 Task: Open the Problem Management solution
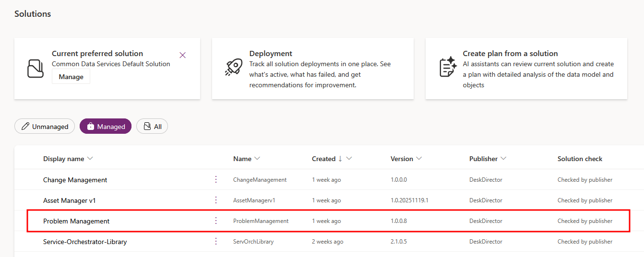click(x=76, y=221)
